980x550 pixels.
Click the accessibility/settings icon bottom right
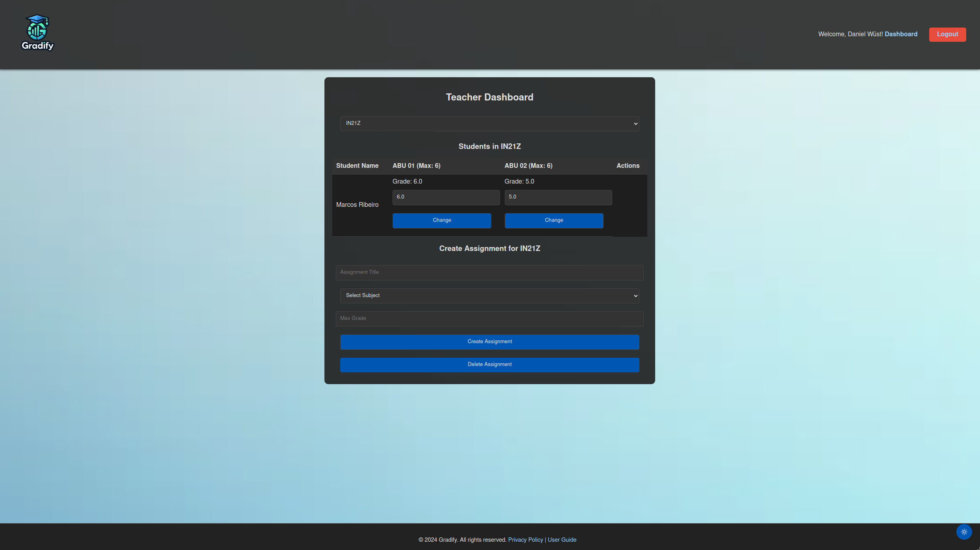point(964,531)
